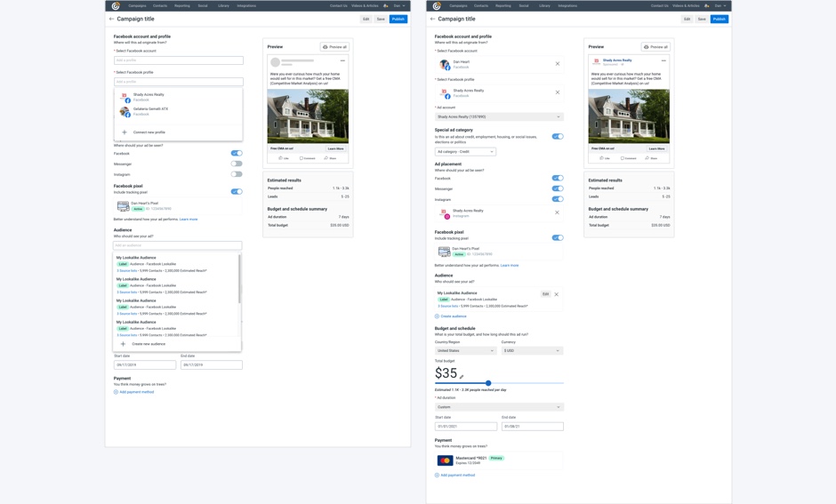Click the plus icon beside Connect new profile

(x=125, y=132)
